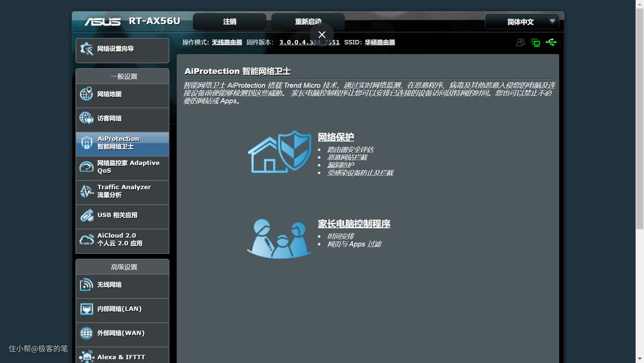
Task: Click the USB 相关应用 icon
Action: pyautogui.click(x=86, y=216)
